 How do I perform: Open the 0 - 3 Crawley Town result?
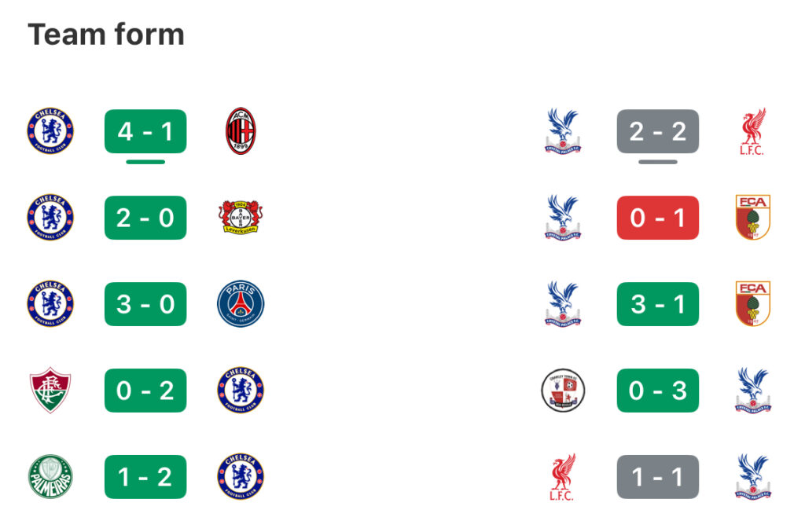pyautogui.click(x=658, y=391)
